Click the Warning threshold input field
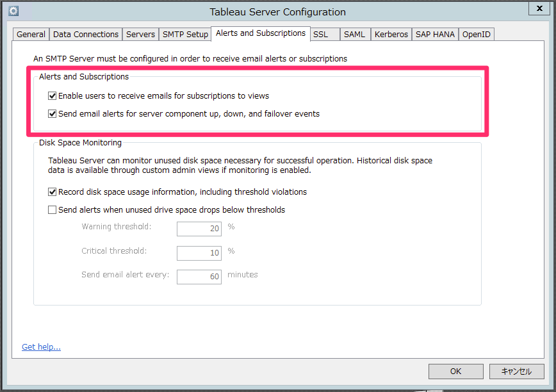 [x=199, y=228]
